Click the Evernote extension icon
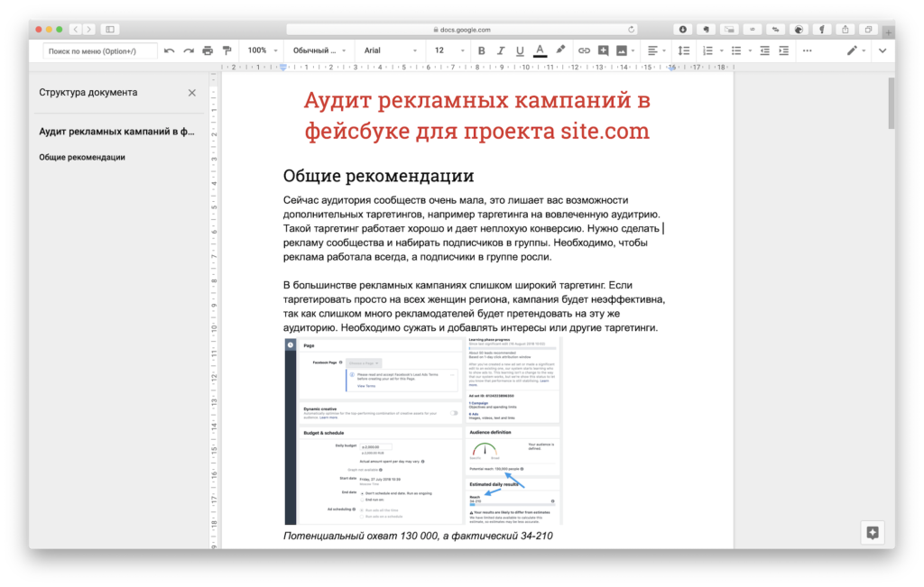This screenshot has height=587, width=924. (706, 30)
